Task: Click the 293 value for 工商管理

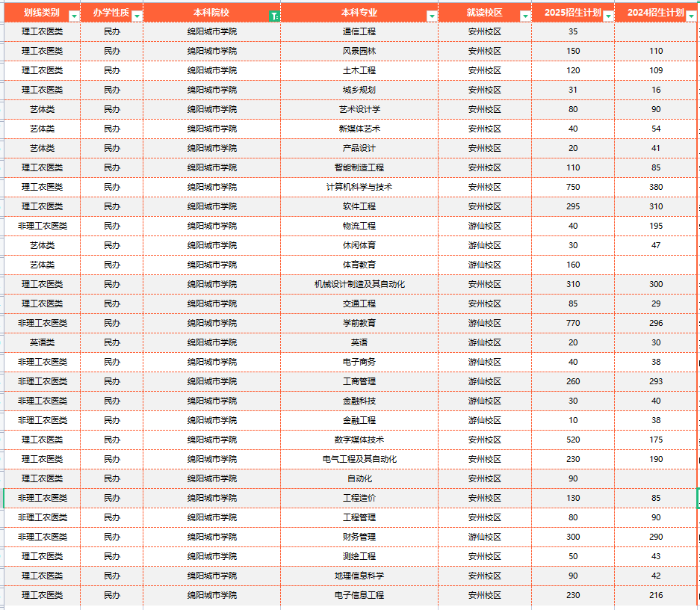Action: [x=656, y=381]
